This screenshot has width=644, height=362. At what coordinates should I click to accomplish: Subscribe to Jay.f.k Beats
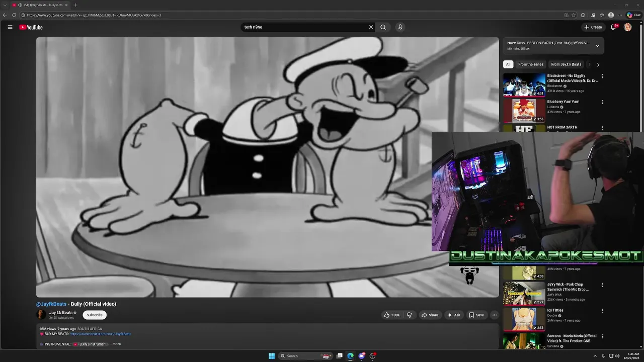[94, 315]
